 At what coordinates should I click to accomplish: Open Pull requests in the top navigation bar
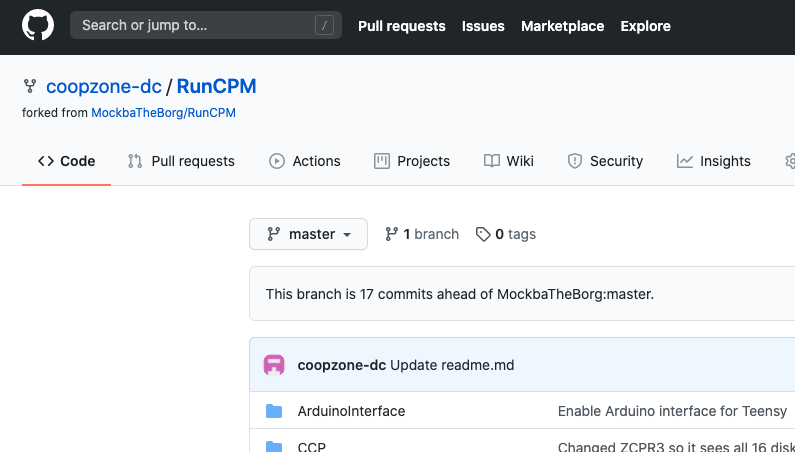(402, 26)
